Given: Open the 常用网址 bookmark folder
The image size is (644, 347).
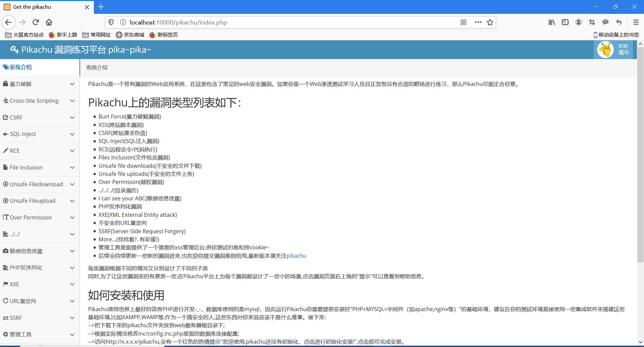Looking at the screenshot, I should [x=97, y=35].
